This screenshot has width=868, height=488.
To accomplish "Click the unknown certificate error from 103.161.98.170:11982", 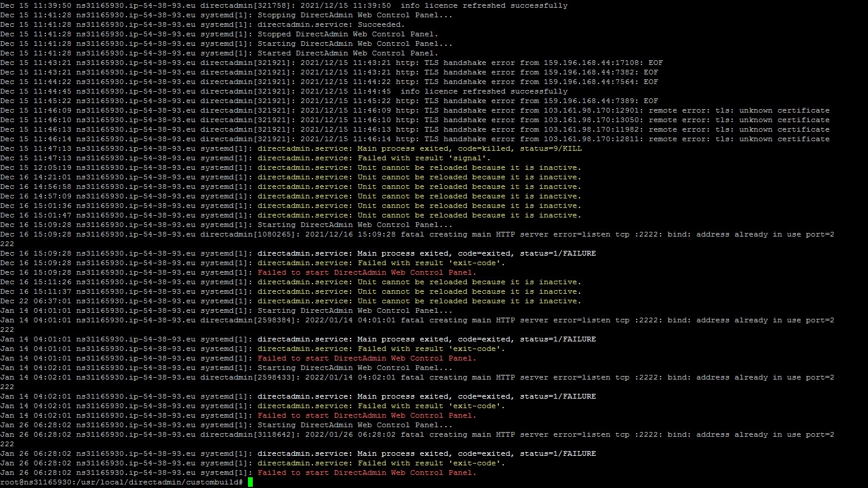I will [x=415, y=129].
